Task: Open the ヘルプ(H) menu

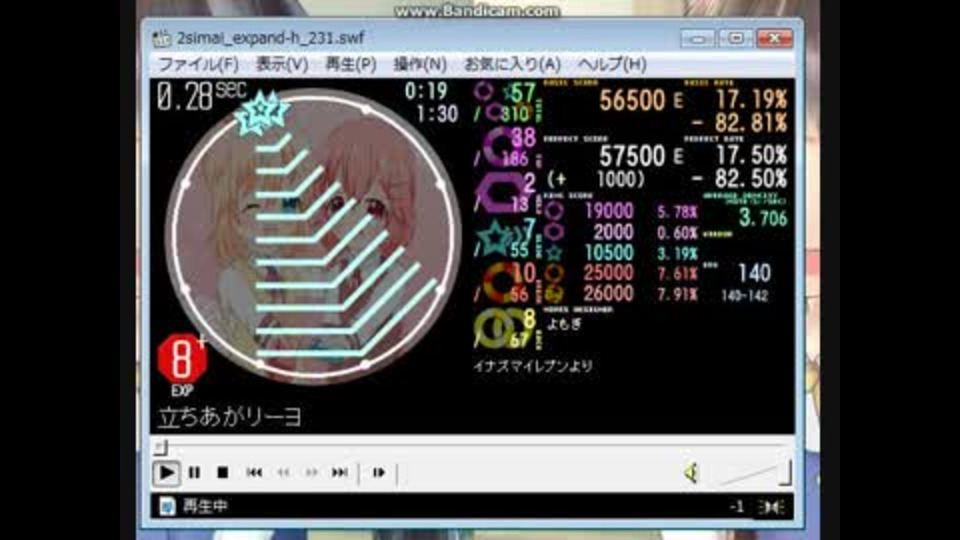Action: click(x=612, y=64)
